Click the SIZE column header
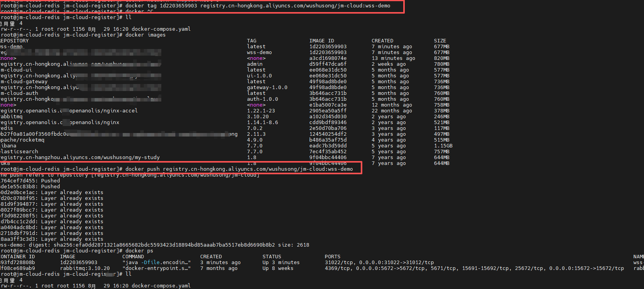This screenshot has width=644, height=289. (x=440, y=41)
